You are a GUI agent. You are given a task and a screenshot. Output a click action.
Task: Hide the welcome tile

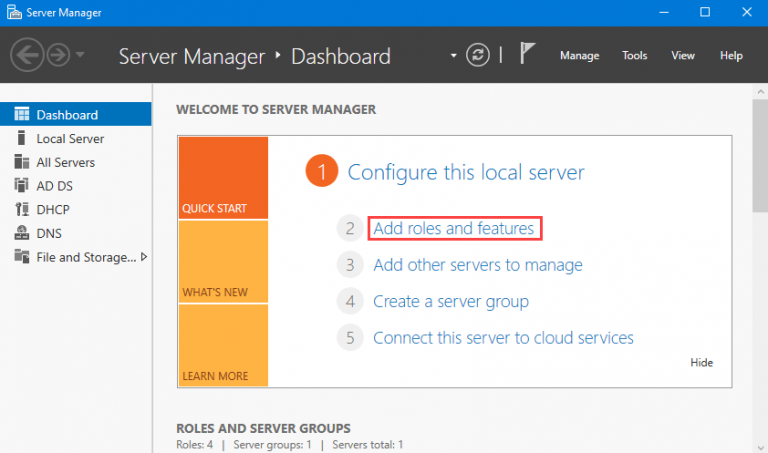(x=701, y=363)
